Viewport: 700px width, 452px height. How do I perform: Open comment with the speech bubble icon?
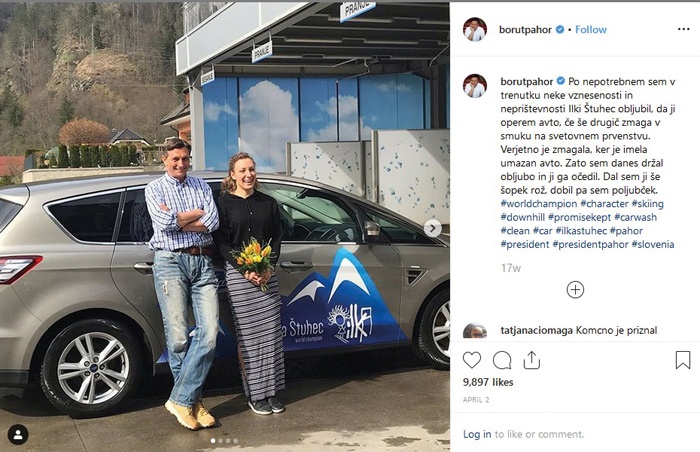tap(502, 360)
